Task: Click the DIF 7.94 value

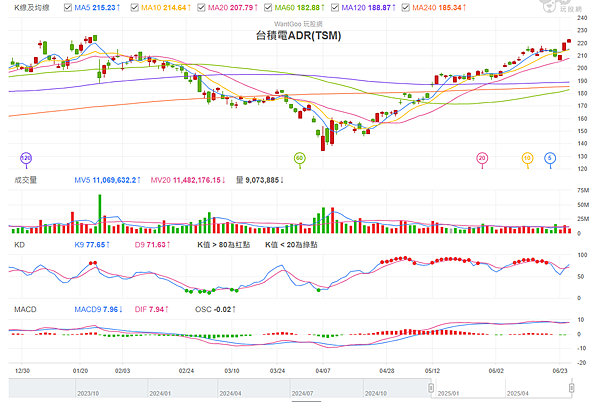Action: coord(152,309)
